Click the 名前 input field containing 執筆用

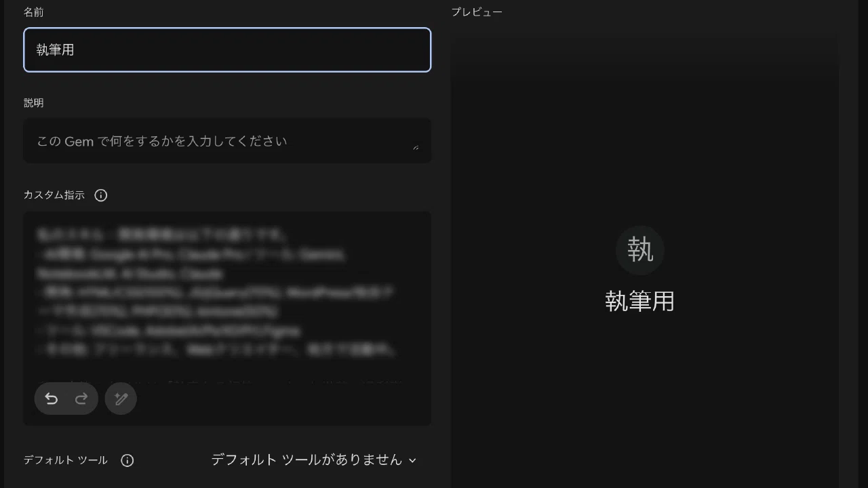click(227, 49)
